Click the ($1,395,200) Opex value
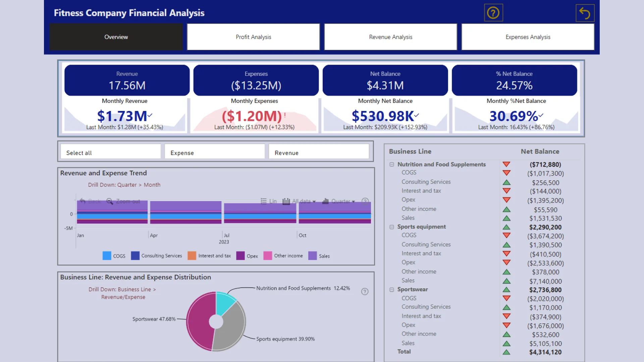 coord(545,200)
